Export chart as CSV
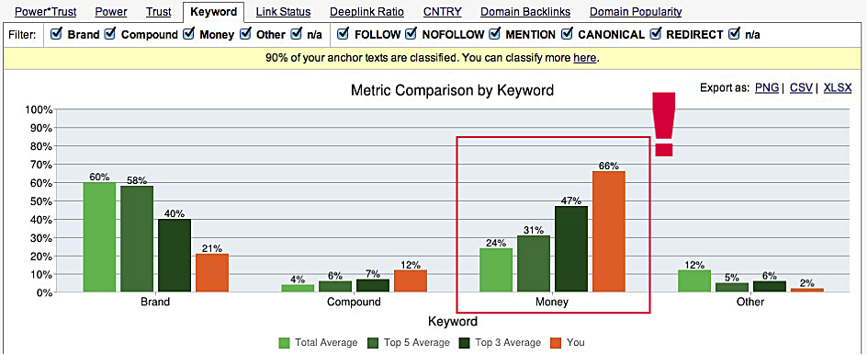 [801, 87]
